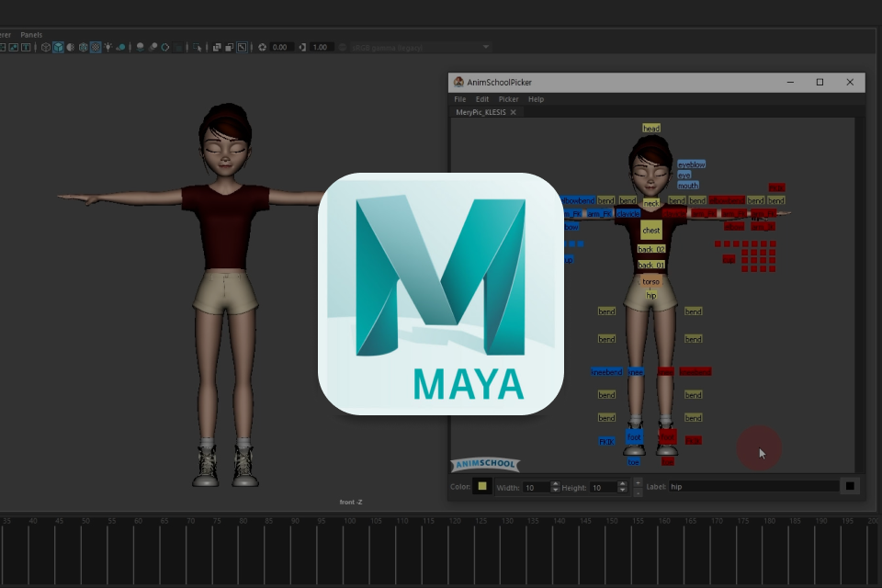This screenshot has height=588, width=882.
Task: Select the blue toe picker button
Action: [633, 462]
